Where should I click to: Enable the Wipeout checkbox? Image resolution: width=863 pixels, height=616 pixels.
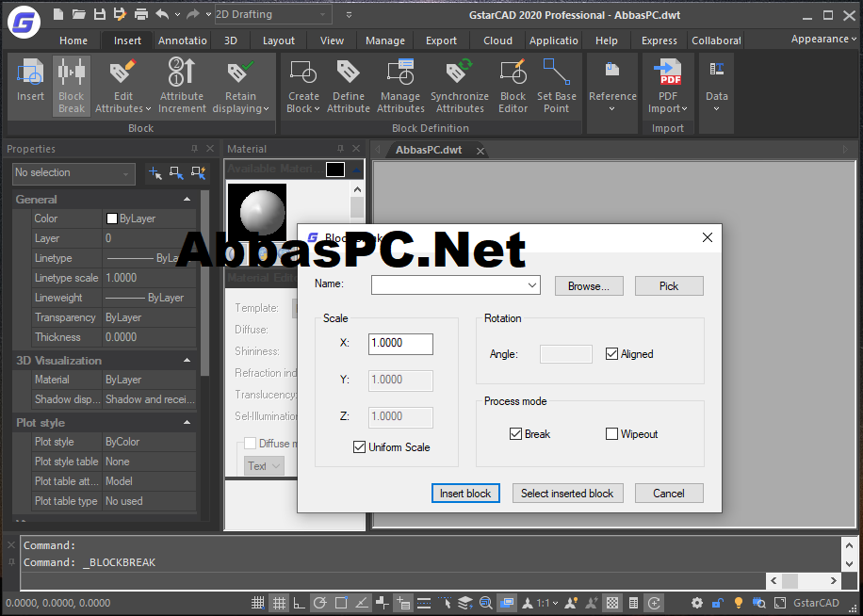tap(611, 434)
